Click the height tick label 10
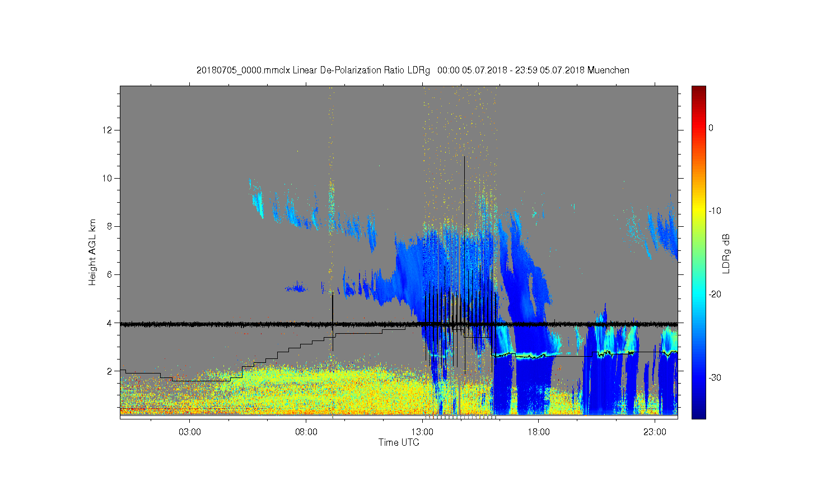Viewport: 840px width, 504px height. pyautogui.click(x=108, y=179)
